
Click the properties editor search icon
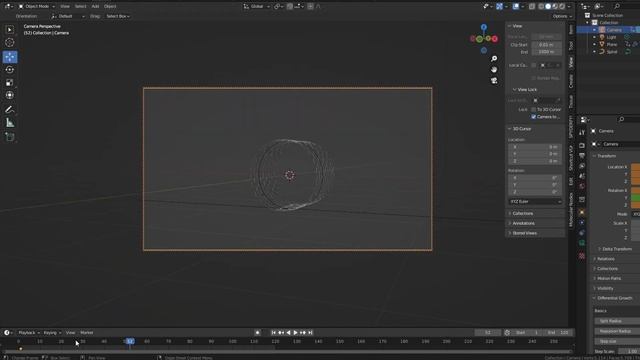pyautogui.click(x=621, y=119)
